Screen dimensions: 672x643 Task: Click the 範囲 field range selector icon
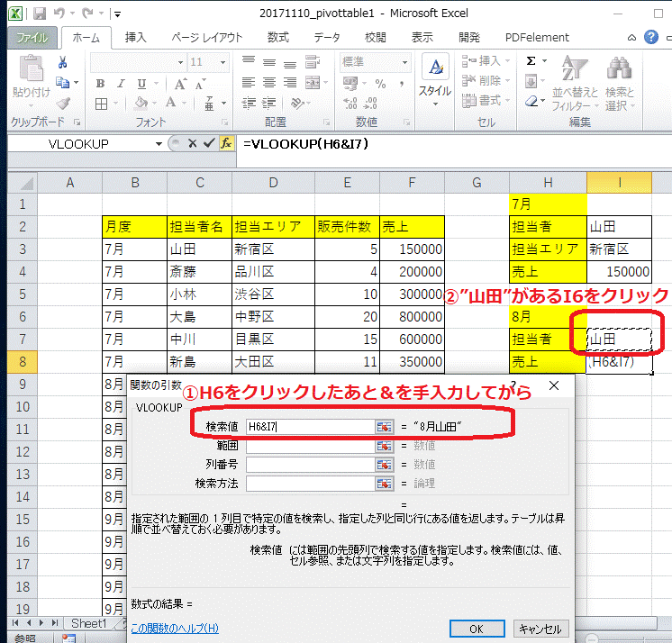(385, 446)
